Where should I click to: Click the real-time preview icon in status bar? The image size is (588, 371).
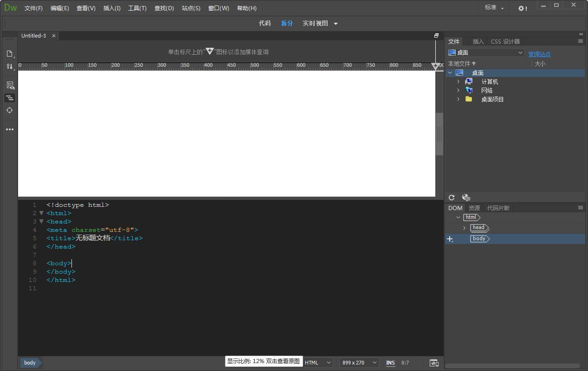434,363
